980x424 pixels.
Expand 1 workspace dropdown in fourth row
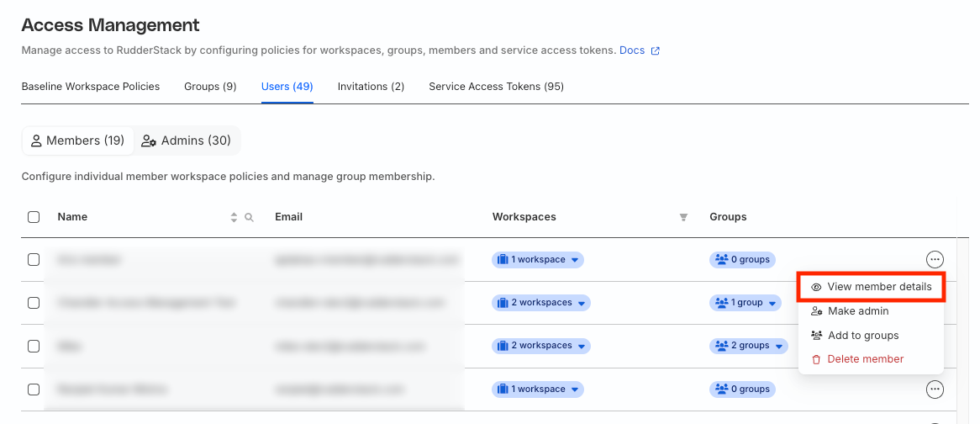point(538,389)
